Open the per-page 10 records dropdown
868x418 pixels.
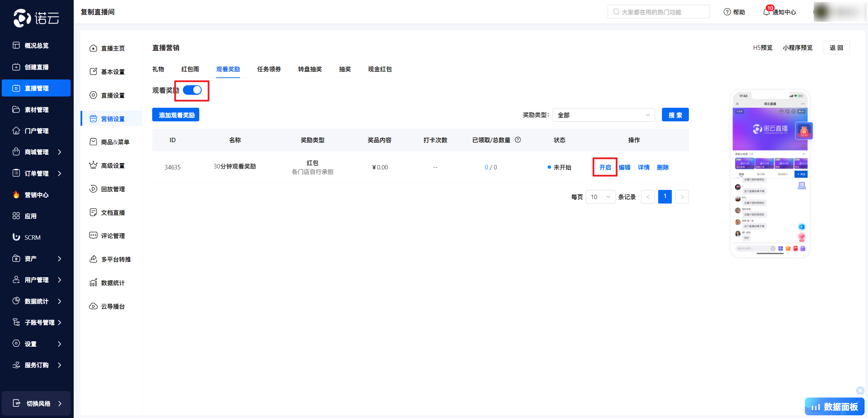pos(600,197)
